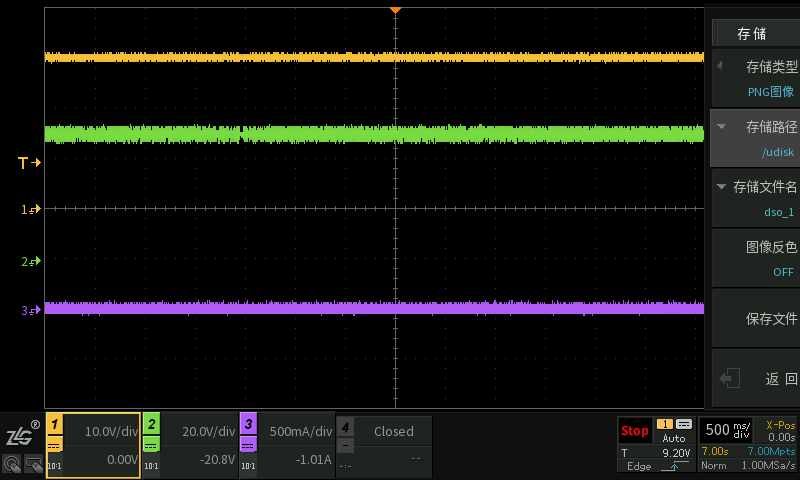The image size is (800, 480).
Task: Edit the dso_1 file name
Action: [779, 212]
